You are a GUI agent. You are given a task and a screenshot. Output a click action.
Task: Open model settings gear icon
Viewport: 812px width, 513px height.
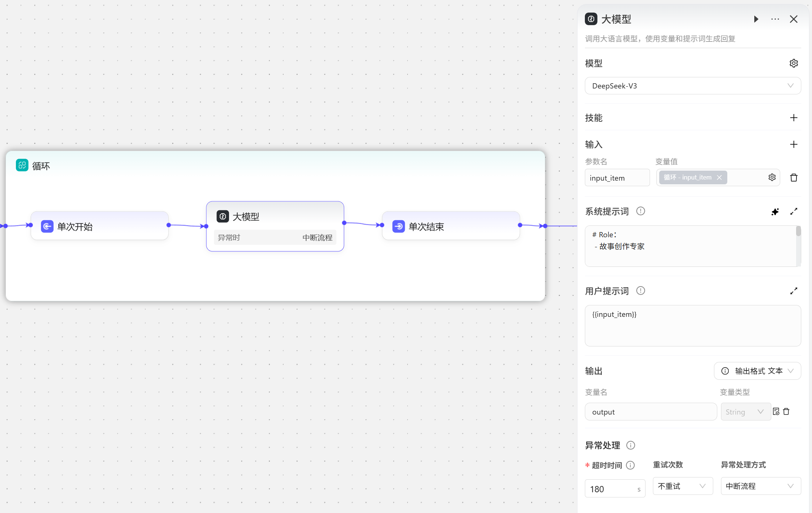[794, 63]
